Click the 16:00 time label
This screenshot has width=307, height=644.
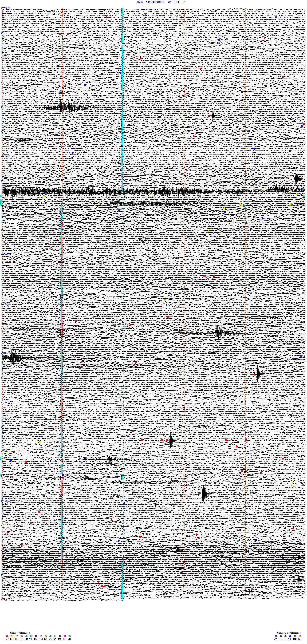point(8,403)
